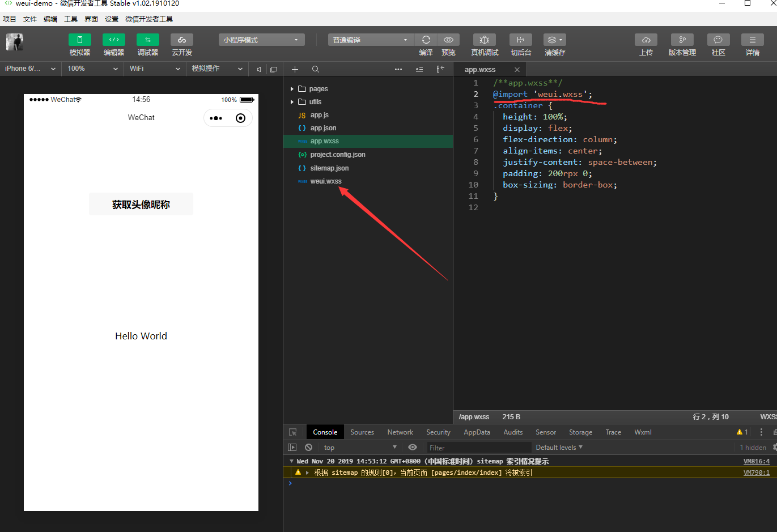
Task: Open 版本管理 version control
Action: [x=682, y=40]
